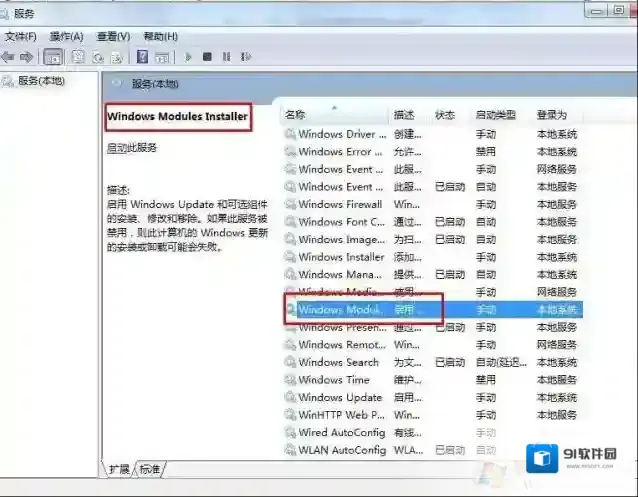Sort services by 启动类型 column header
This screenshot has width=638, height=497.
pyautogui.click(x=496, y=115)
